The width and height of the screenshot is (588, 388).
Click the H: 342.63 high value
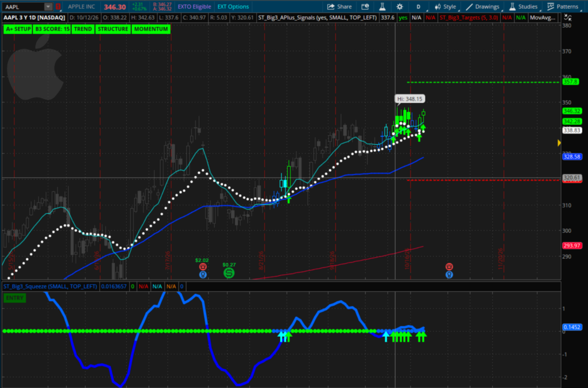coord(143,18)
